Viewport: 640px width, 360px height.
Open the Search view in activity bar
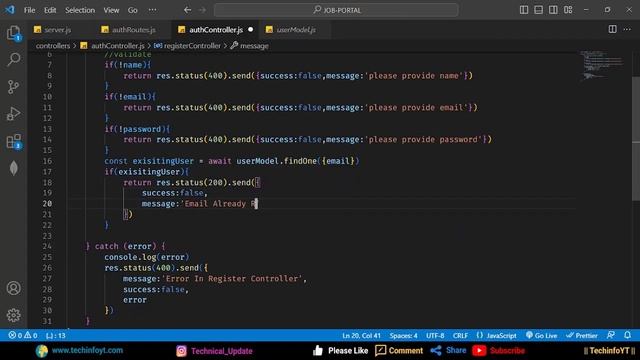pos(13,60)
